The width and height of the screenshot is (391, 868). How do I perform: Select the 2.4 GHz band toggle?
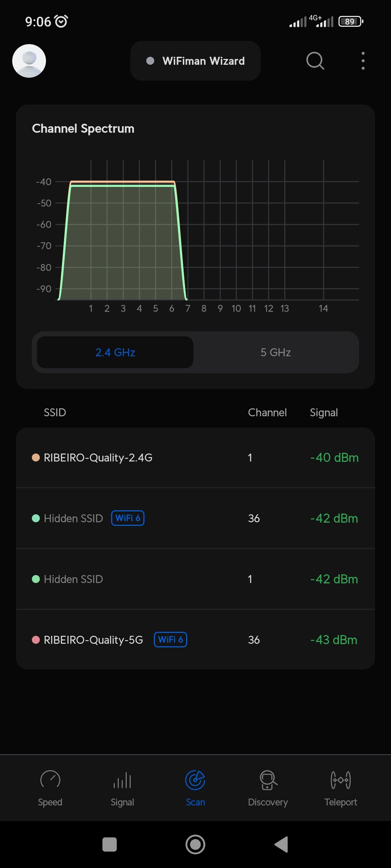pyautogui.click(x=115, y=352)
